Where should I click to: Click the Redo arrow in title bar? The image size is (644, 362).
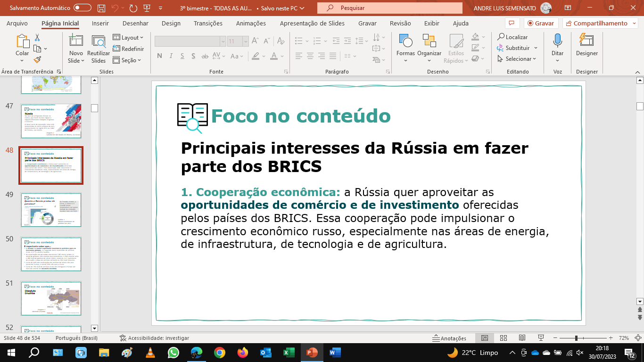coord(133,8)
